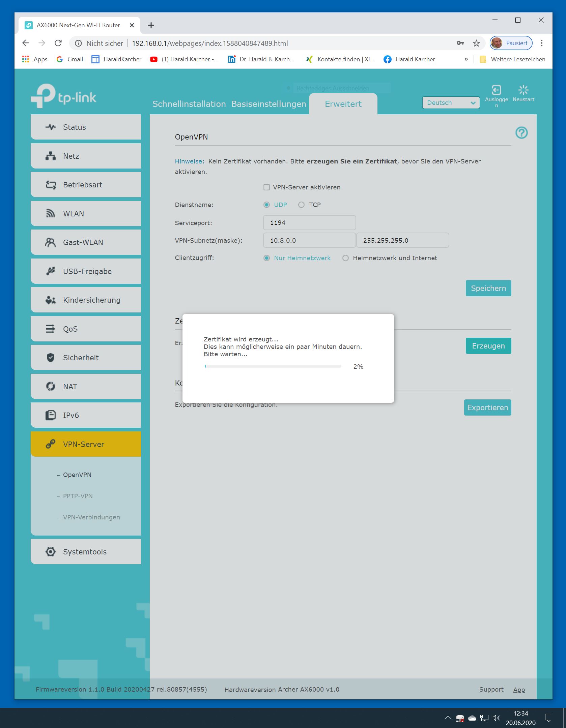Enable the VPN-Server aktivieren checkbox

click(266, 187)
